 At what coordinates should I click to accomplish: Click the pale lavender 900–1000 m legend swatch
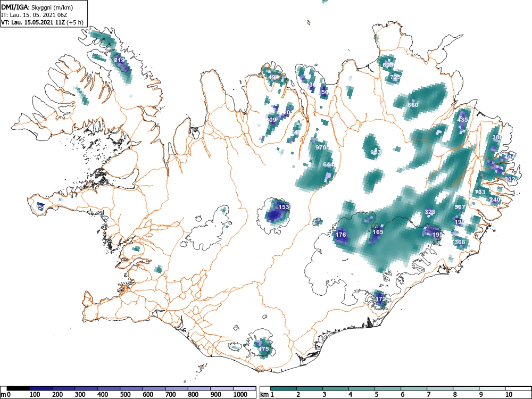pos(222,388)
